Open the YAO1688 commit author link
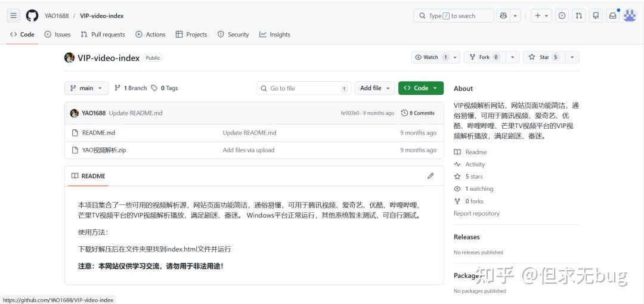 [94, 113]
